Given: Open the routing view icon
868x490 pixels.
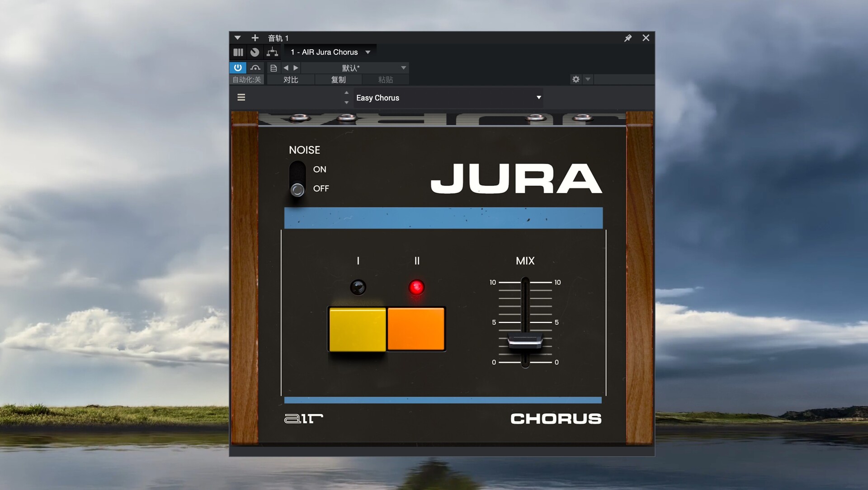Looking at the screenshot, I should (272, 52).
